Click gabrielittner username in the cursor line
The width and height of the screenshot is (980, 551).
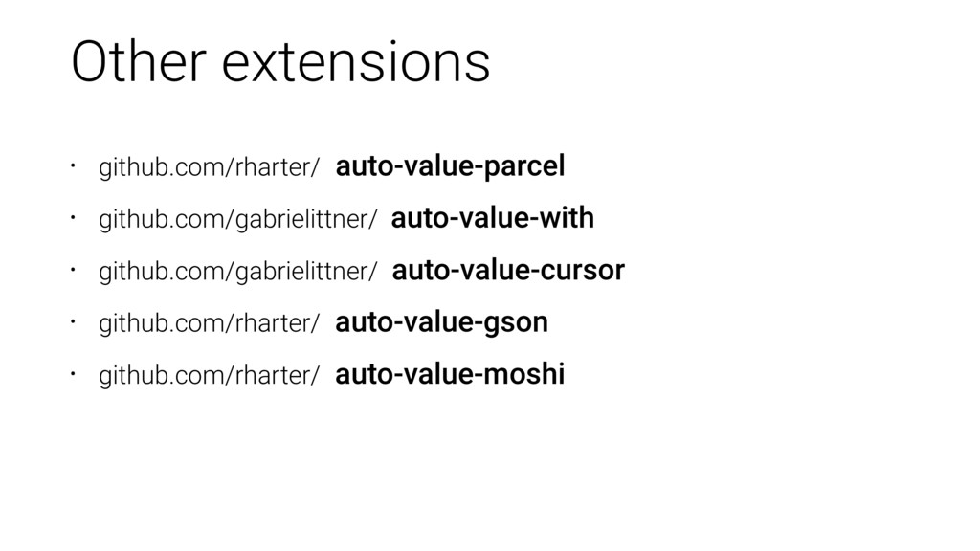point(301,272)
